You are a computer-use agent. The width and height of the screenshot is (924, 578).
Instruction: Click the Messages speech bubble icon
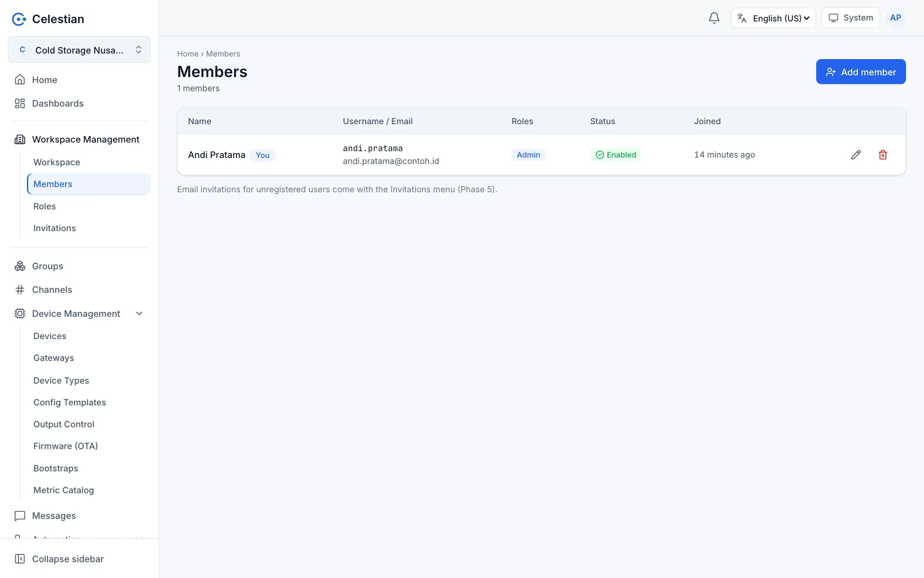click(x=20, y=515)
